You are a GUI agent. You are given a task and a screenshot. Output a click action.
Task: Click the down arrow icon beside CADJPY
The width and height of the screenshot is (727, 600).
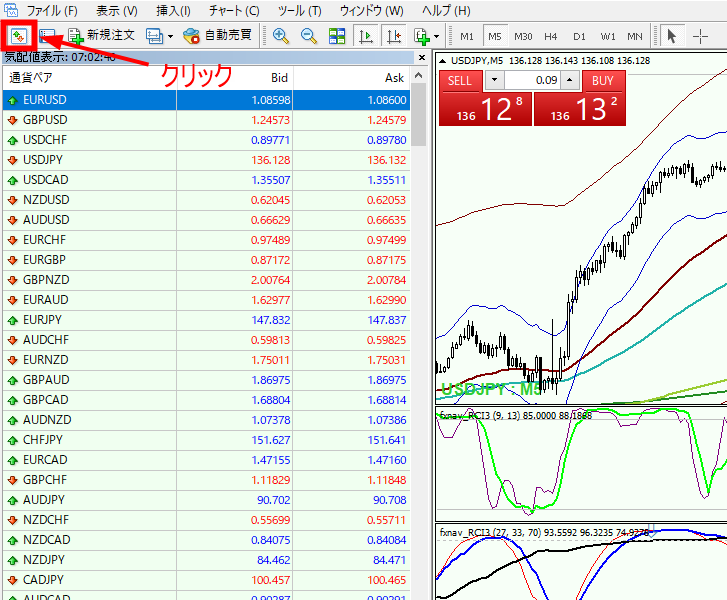(13, 580)
